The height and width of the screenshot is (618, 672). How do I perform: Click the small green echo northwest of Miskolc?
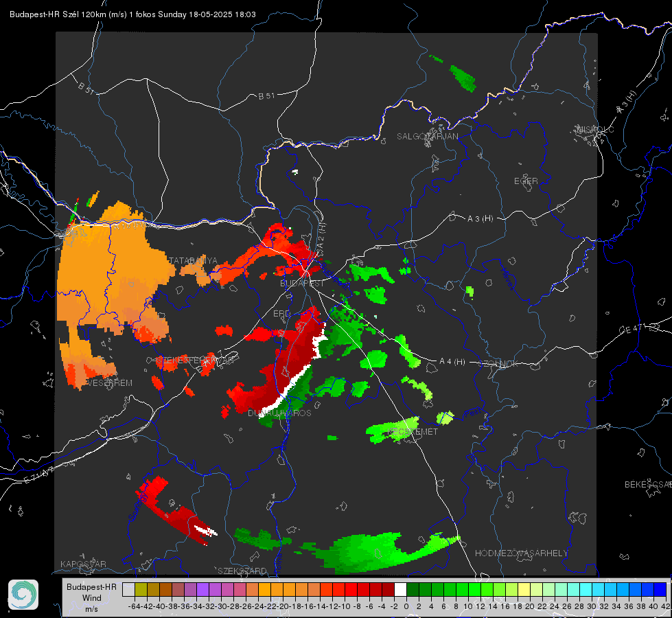pyautogui.click(x=463, y=78)
